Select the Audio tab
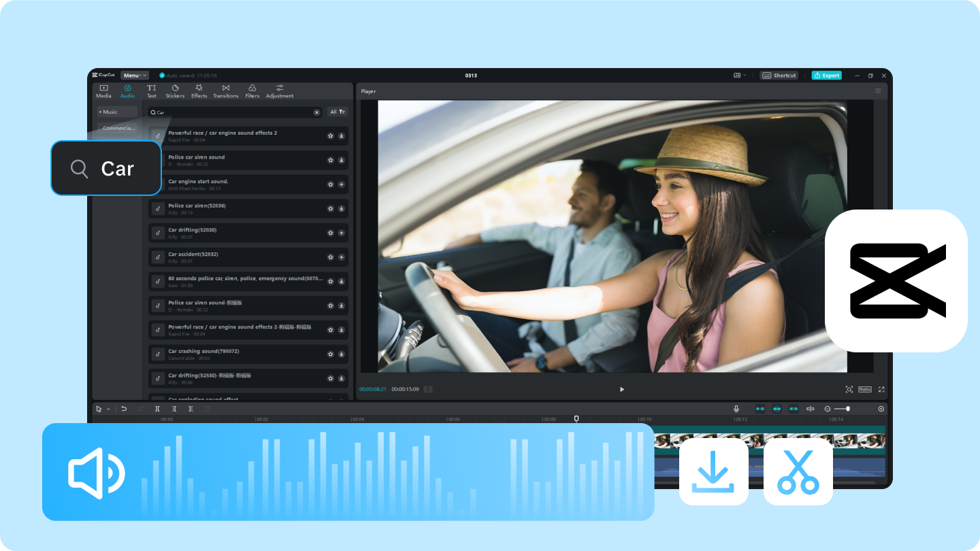The height and width of the screenshot is (551, 980). 127,90
